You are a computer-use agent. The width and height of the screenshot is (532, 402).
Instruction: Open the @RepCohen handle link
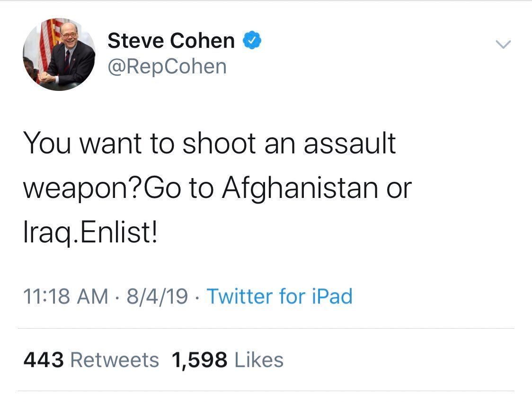[x=167, y=66]
